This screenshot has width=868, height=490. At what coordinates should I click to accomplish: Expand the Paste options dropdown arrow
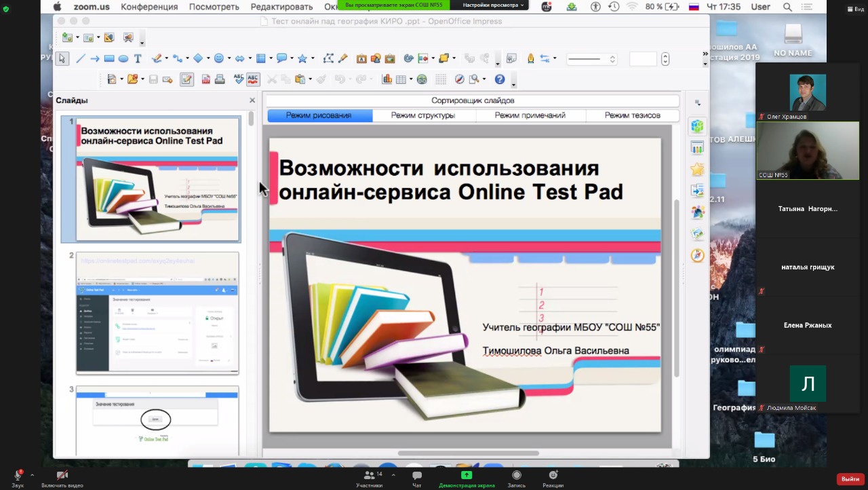(x=311, y=79)
